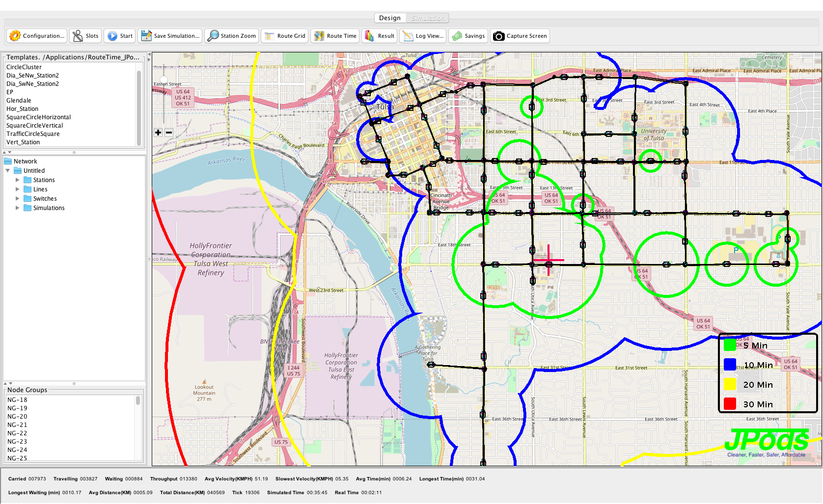This screenshot has width=823, height=504.
Task: Open the Configuration gear icon
Action: pyautogui.click(x=15, y=36)
